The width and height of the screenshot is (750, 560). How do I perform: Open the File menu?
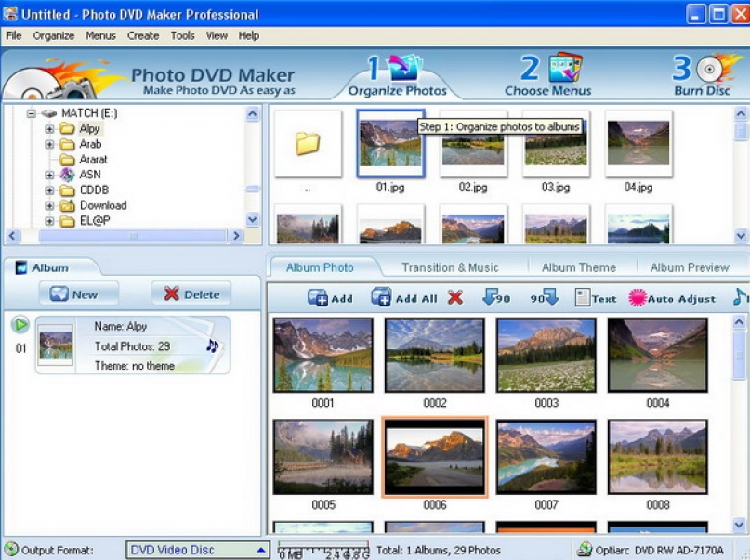13,35
